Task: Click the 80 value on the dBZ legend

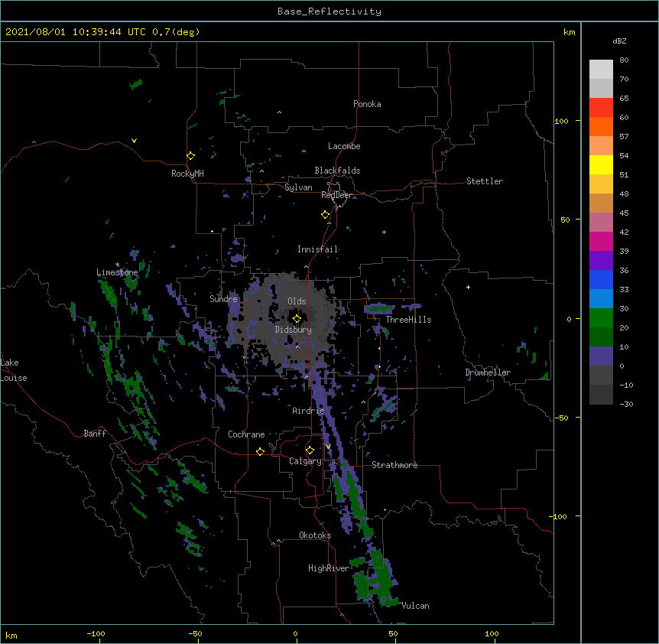Action: click(x=624, y=60)
